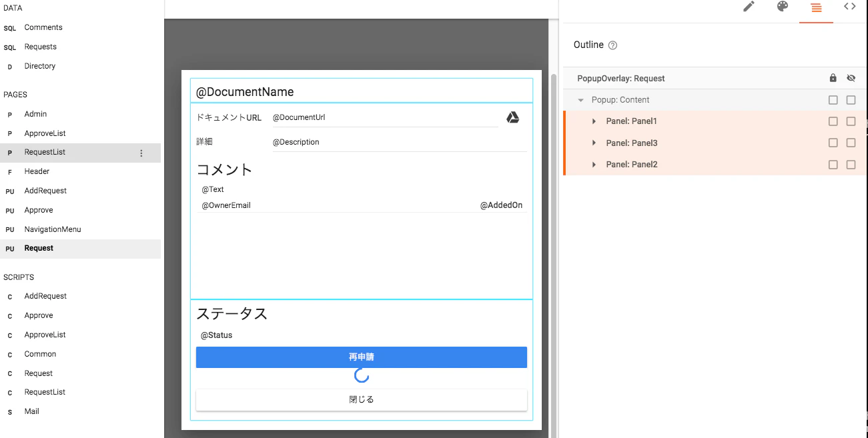This screenshot has height=438, width=868.
Task: Click the Outline help question mark icon
Action: coord(613,45)
